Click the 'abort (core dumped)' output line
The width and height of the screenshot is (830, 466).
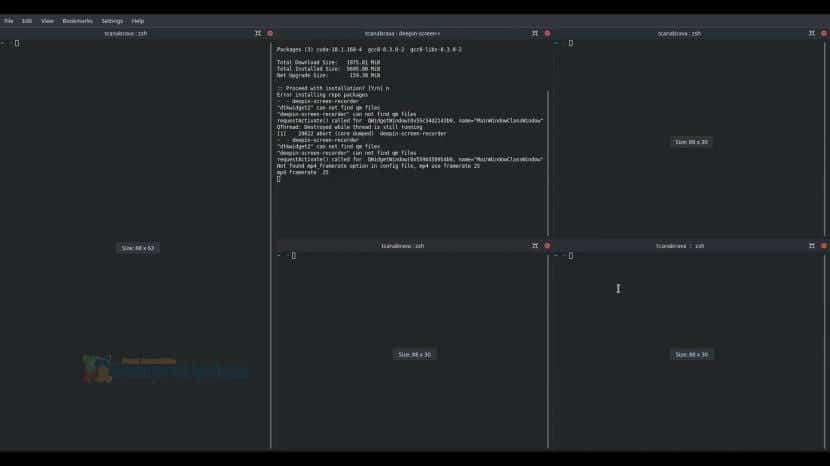[362, 133]
